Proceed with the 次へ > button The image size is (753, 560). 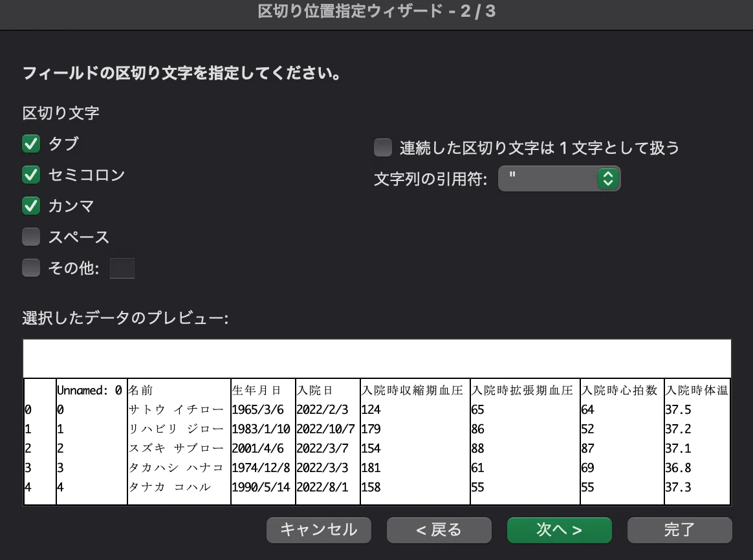click(x=560, y=530)
